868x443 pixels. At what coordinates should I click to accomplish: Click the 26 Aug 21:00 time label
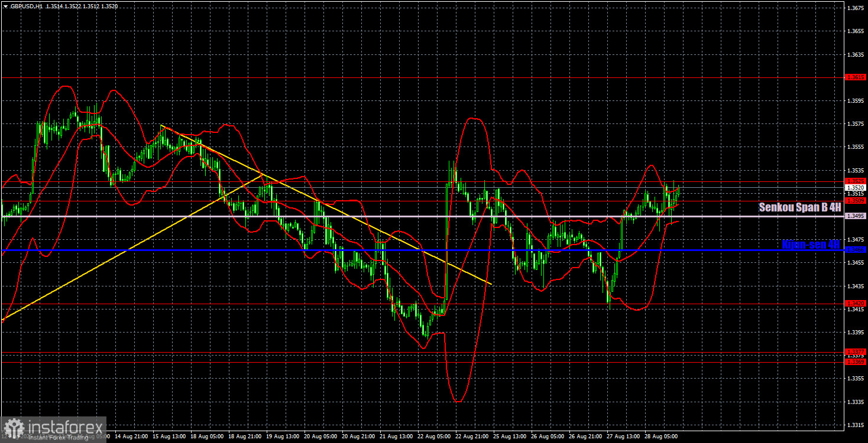pyautogui.click(x=585, y=437)
